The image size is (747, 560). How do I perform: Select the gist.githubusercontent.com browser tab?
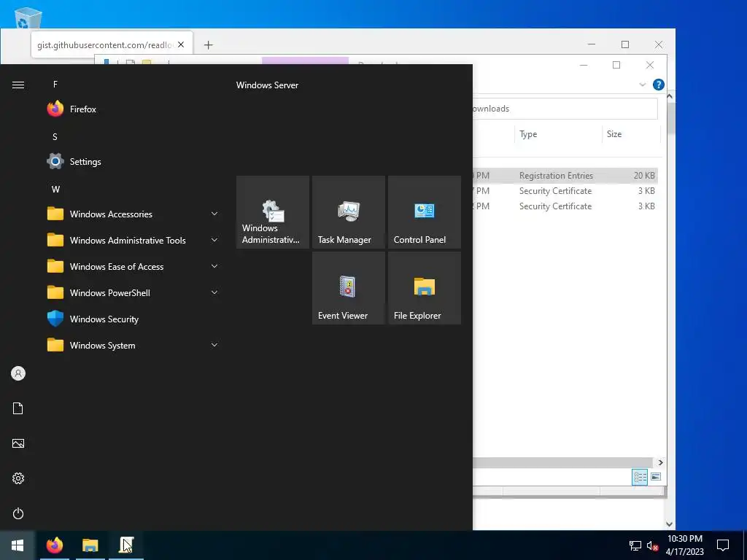(112, 44)
